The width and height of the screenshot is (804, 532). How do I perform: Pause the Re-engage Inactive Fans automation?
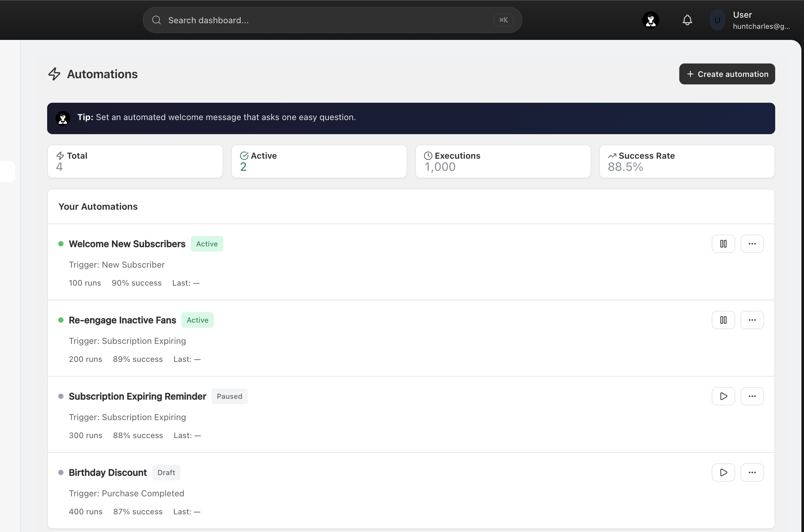point(723,320)
